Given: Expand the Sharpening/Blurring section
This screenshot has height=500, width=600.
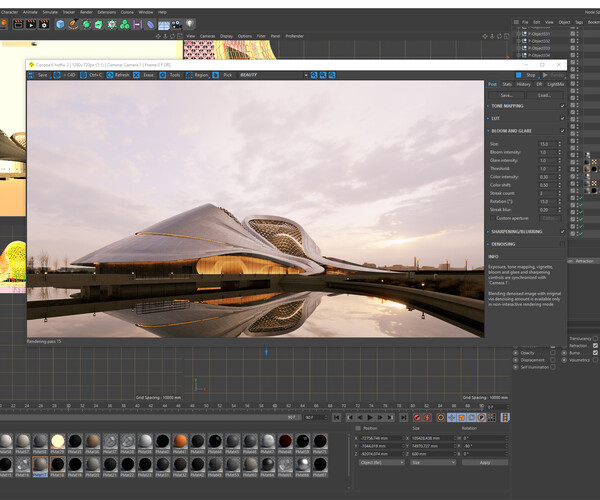Looking at the screenshot, I should point(488,231).
